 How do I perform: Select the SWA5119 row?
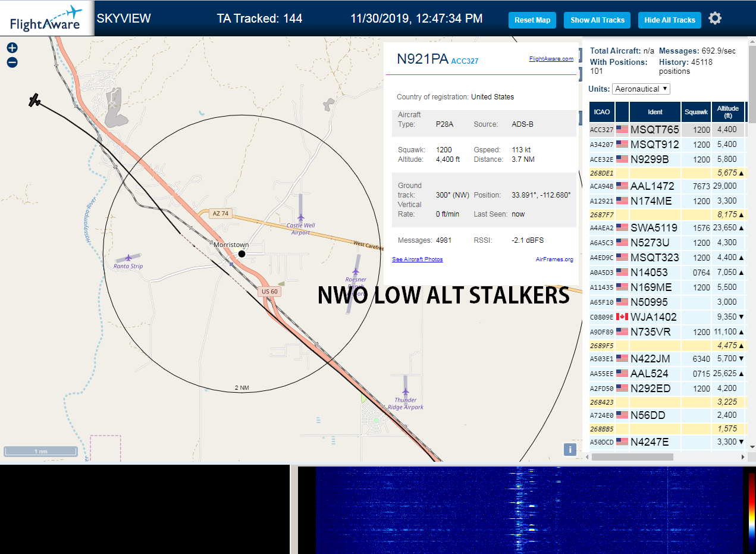pyautogui.click(x=668, y=227)
